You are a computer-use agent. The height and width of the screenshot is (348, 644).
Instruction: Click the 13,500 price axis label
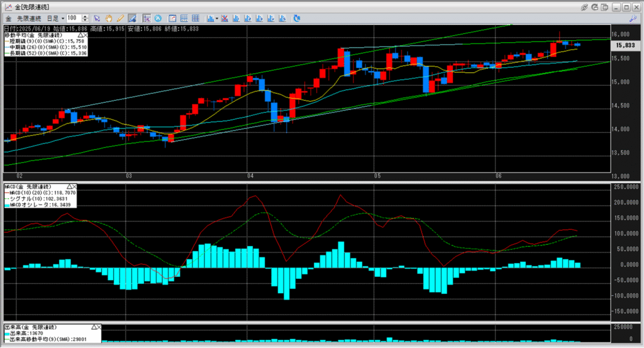click(620, 153)
